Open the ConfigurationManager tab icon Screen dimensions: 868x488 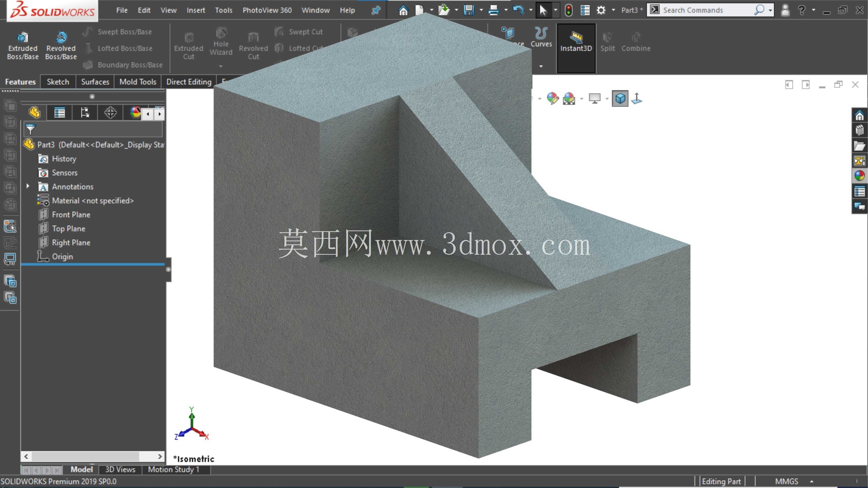tap(85, 113)
